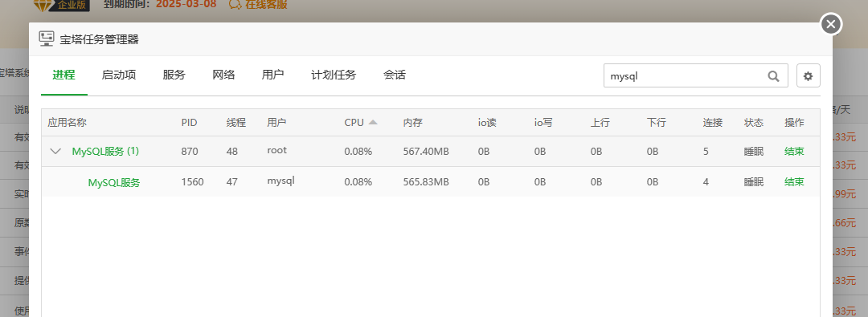
Task: Click the 连接 column header
Action: [713, 123]
